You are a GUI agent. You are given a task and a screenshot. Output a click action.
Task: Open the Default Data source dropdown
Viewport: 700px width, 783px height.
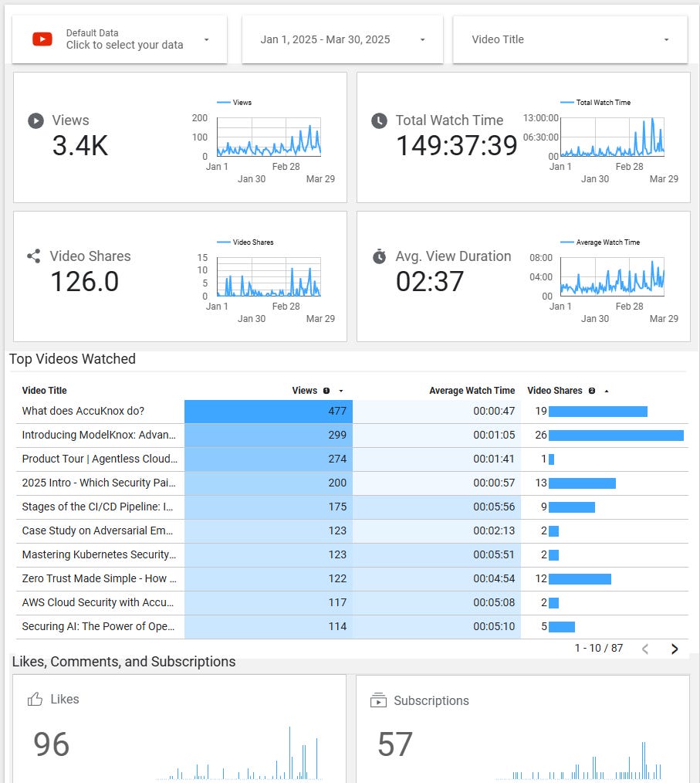[120, 39]
